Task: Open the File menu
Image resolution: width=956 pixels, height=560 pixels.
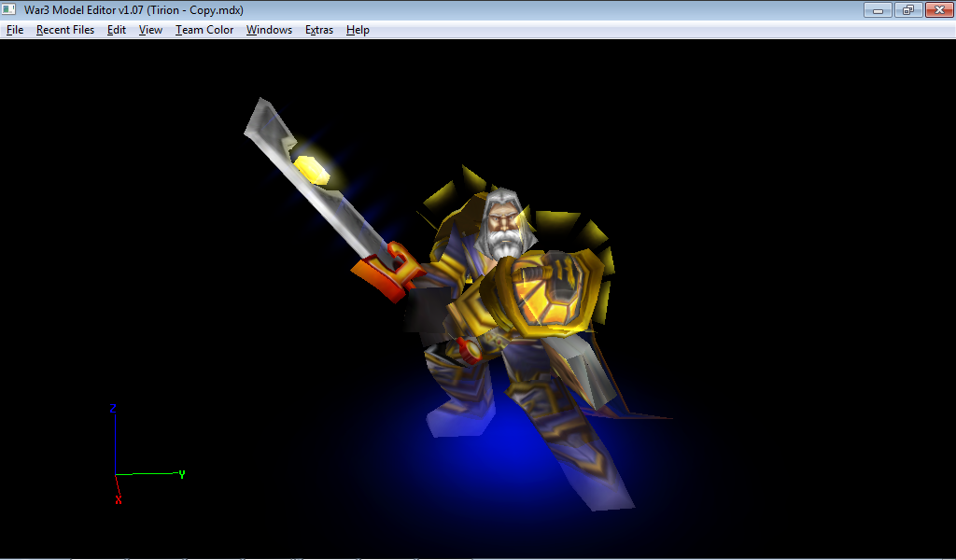Action: pyautogui.click(x=15, y=30)
